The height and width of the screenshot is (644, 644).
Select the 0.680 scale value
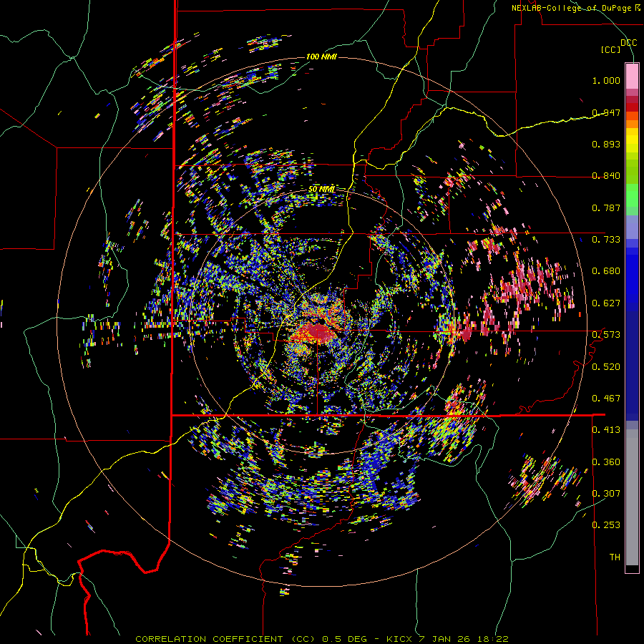(606, 271)
